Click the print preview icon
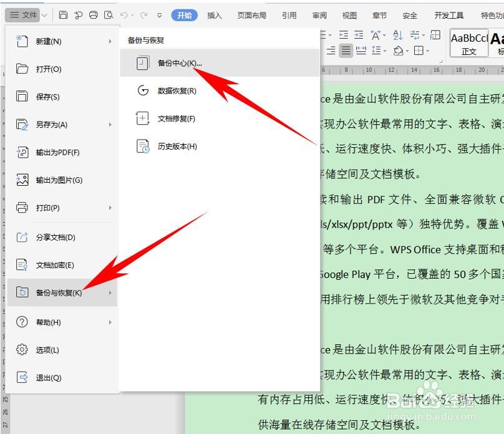This screenshot has width=504, height=434. point(109,15)
